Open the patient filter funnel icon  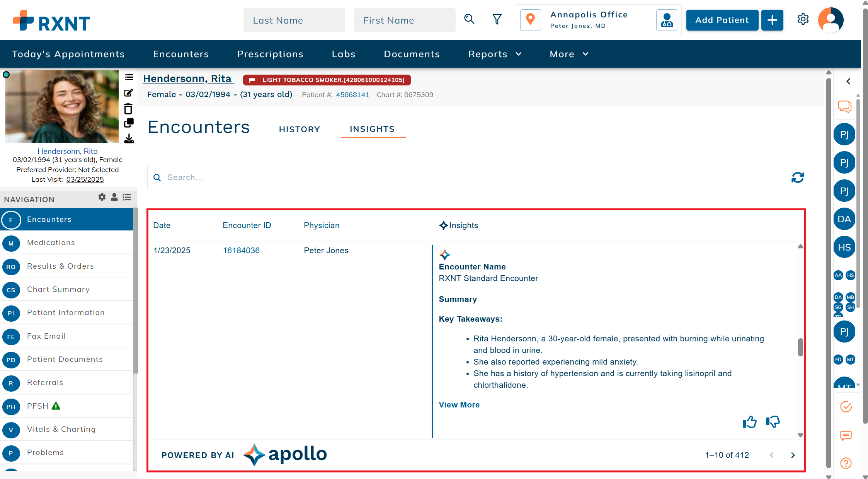click(497, 19)
